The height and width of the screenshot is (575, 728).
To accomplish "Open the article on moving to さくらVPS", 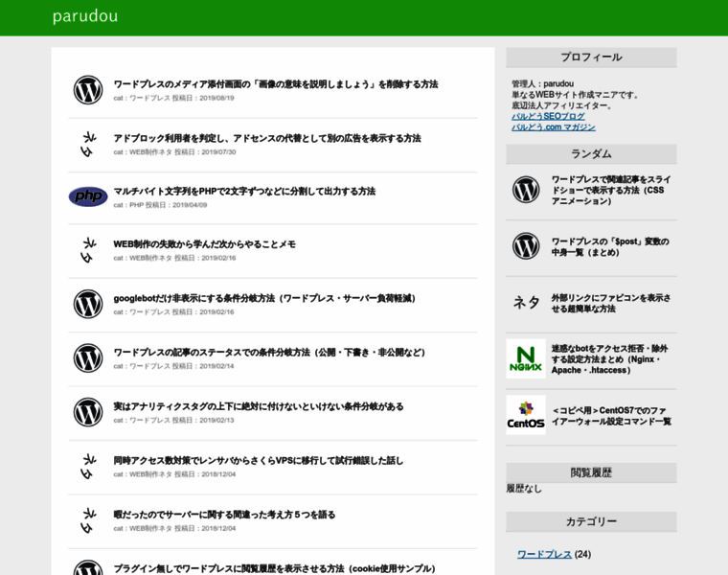I will (x=258, y=460).
